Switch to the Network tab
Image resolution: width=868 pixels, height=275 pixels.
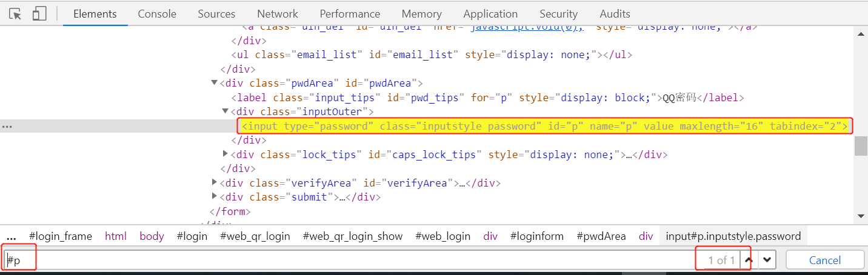(x=278, y=13)
